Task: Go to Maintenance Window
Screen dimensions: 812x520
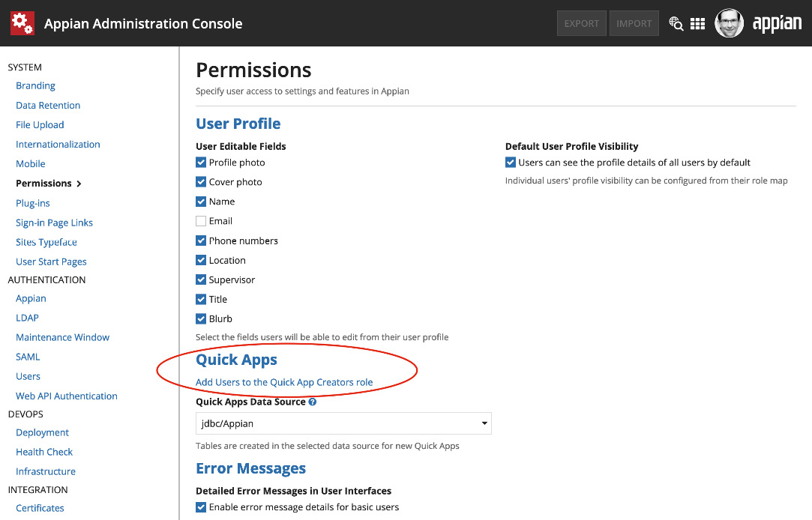Action: tap(63, 337)
